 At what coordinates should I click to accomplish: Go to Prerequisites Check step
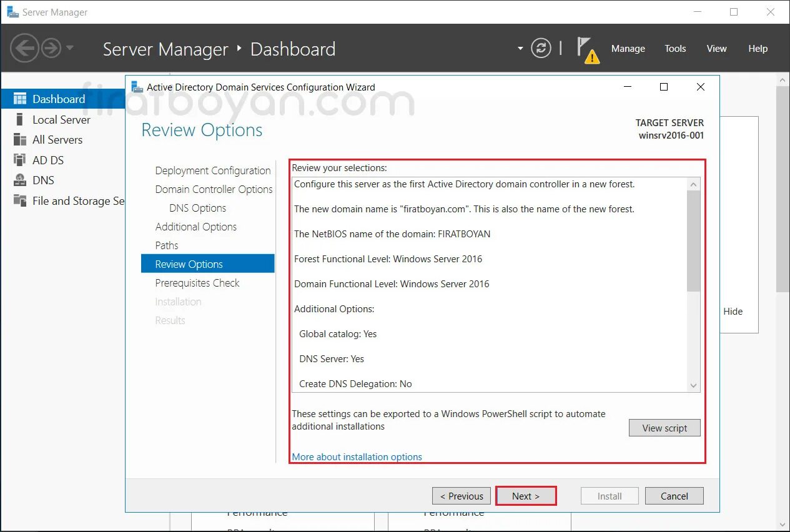(197, 283)
